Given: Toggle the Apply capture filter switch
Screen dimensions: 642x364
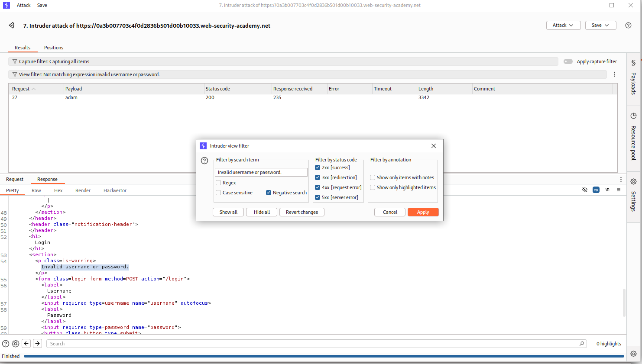Looking at the screenshot, I should pos(568,61).
